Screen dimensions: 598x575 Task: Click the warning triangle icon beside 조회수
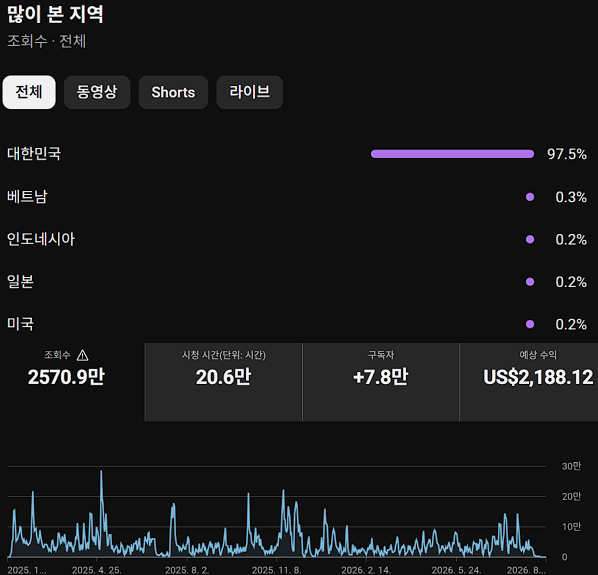(82, 355)
